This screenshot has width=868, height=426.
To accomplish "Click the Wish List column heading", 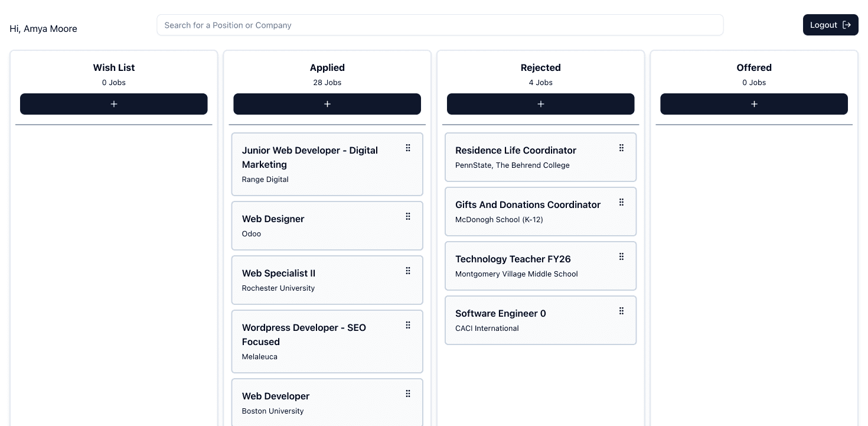I will point(114,67).
